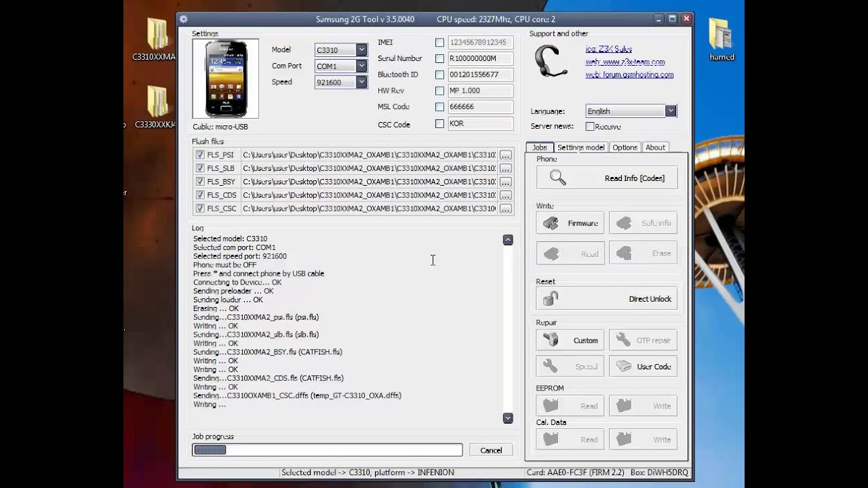Click the Erase chip icon
Viewport: 868px width, 488px height.
coord(624,253)
